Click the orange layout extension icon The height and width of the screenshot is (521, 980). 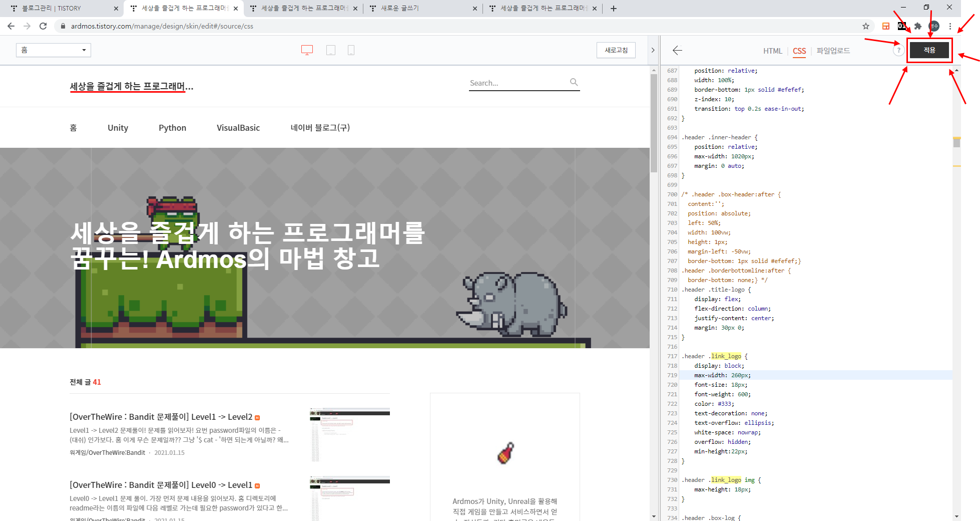click(886, 26)
